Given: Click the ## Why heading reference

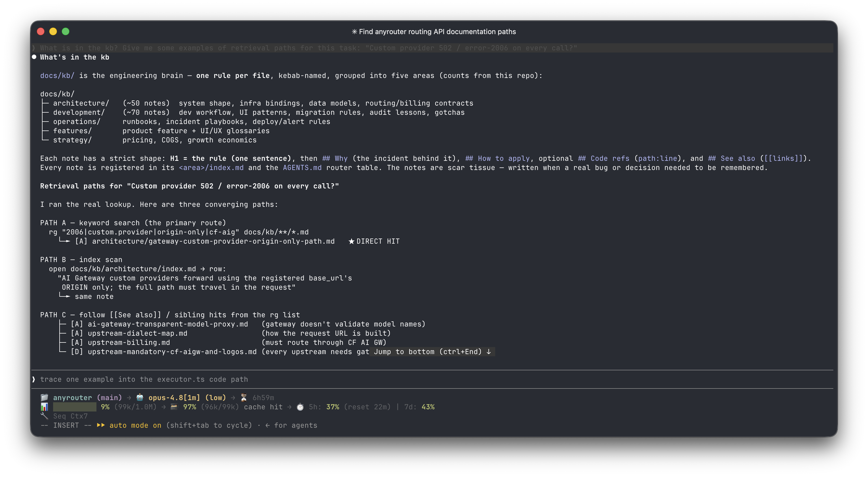Looking at the screenshot, I should coord(335,158).
